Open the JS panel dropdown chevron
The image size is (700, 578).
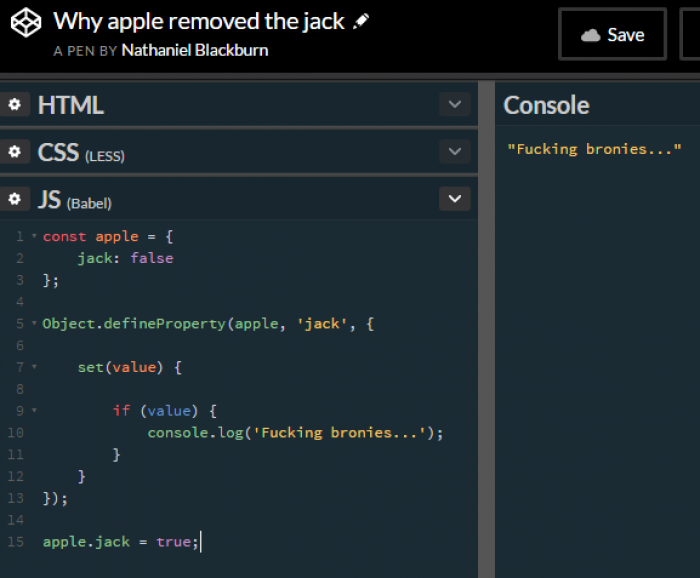pos(454,199)
